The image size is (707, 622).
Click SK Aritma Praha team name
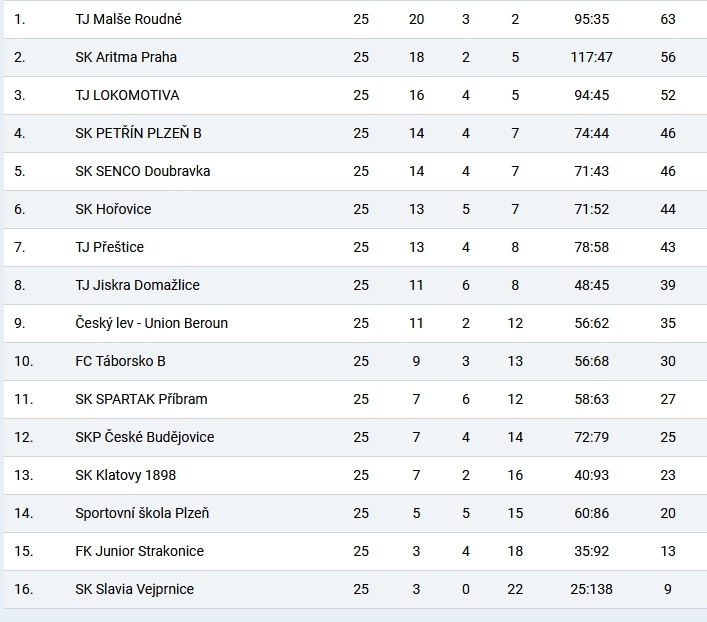tap(126, 57)
